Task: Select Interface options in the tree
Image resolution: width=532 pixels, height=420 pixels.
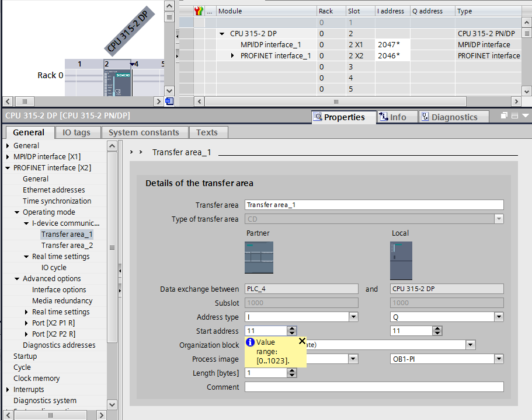Action: pos(59,290)
